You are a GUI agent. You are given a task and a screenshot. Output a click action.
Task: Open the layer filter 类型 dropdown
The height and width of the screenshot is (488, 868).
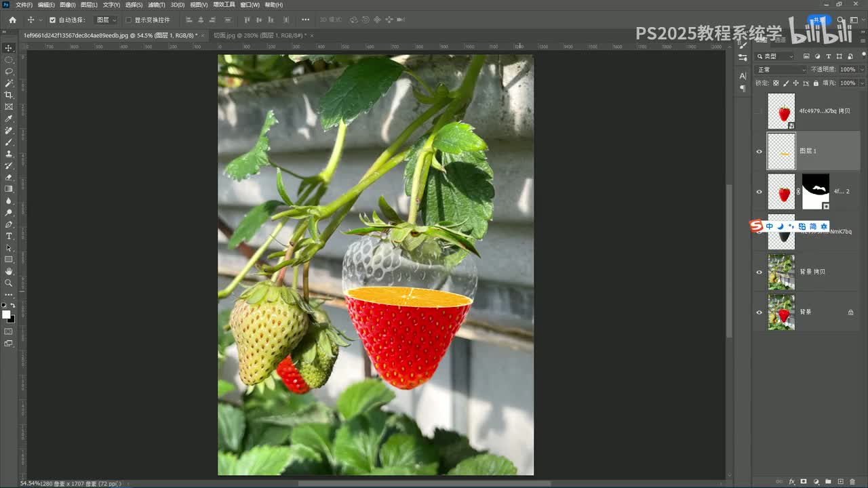(775, 56)
